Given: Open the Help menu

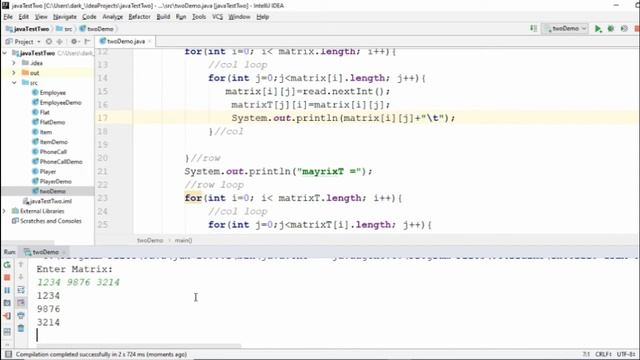Looking at the screenshot, I should [262, 17].
